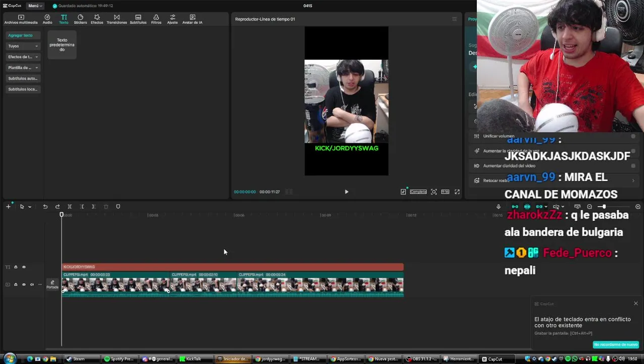Click the Completa preview quality button
Image resolution: width=644 pixels, height=364 pixels.
pyautogui.click(x=418, y=192)
